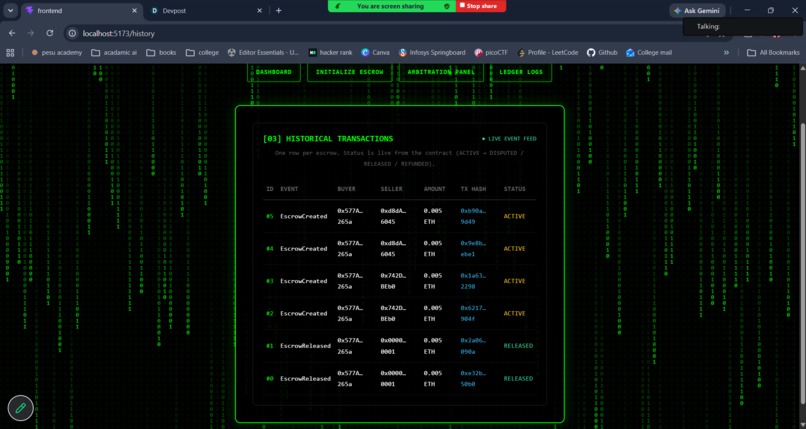Open tx hash 0x9e8b…ebe1 link
The image size is (806, 429).
(x=472, y=249)
